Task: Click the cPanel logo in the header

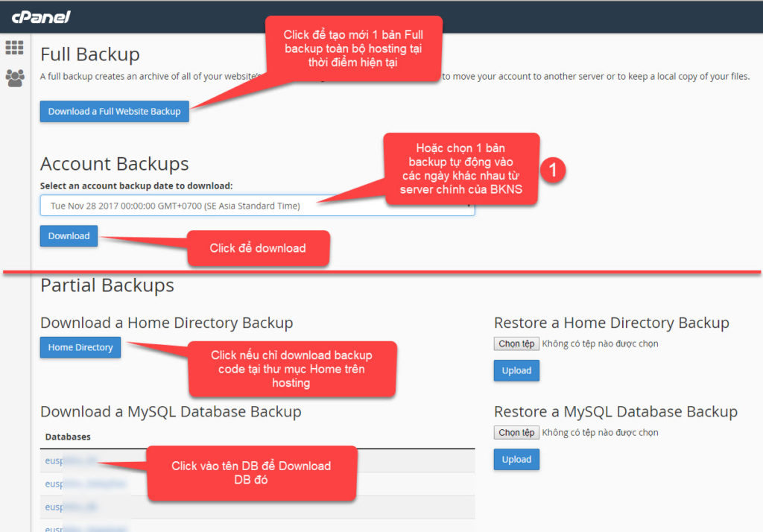Action: (x=40, y=16)
